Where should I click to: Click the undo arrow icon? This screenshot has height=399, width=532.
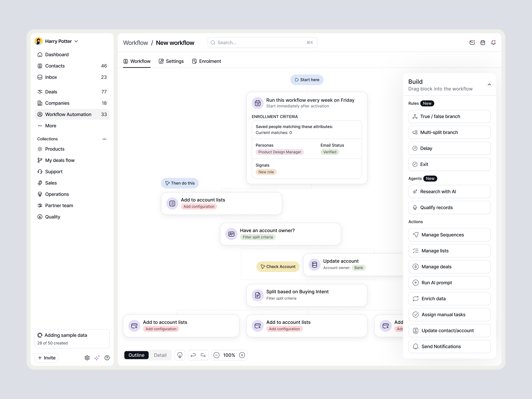pyautogui.click(x=193, y=355)
